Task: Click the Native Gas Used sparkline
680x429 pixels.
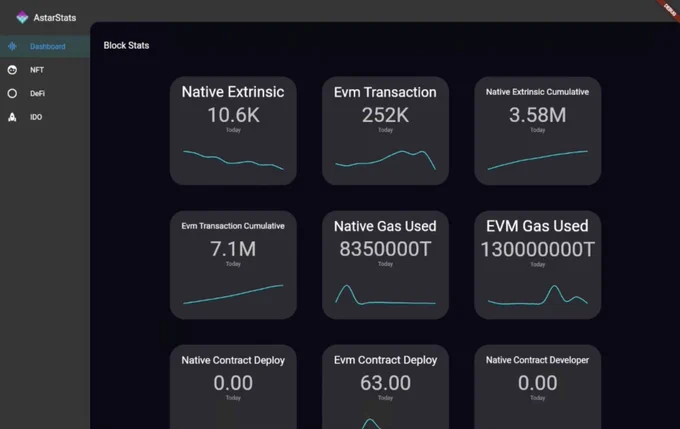Action: click(x=385, y=295)
